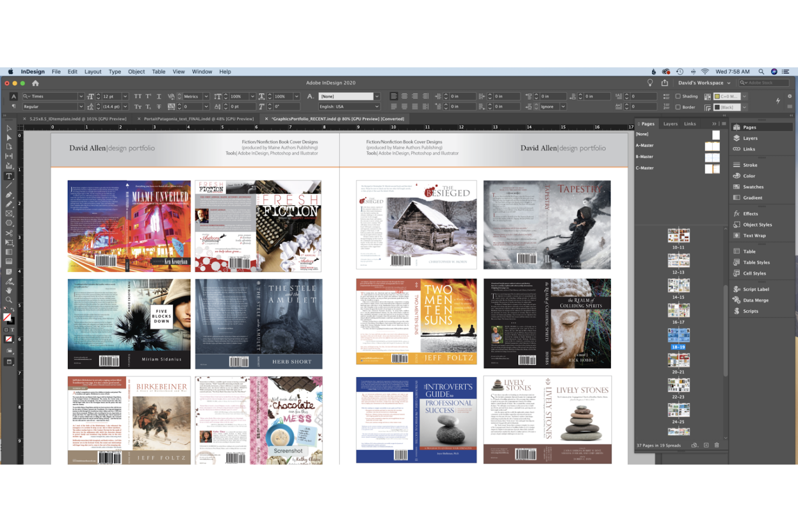Switch to paragraph formatting controls
The width and height of the screenshot is (798, 532).
(13, 107)
